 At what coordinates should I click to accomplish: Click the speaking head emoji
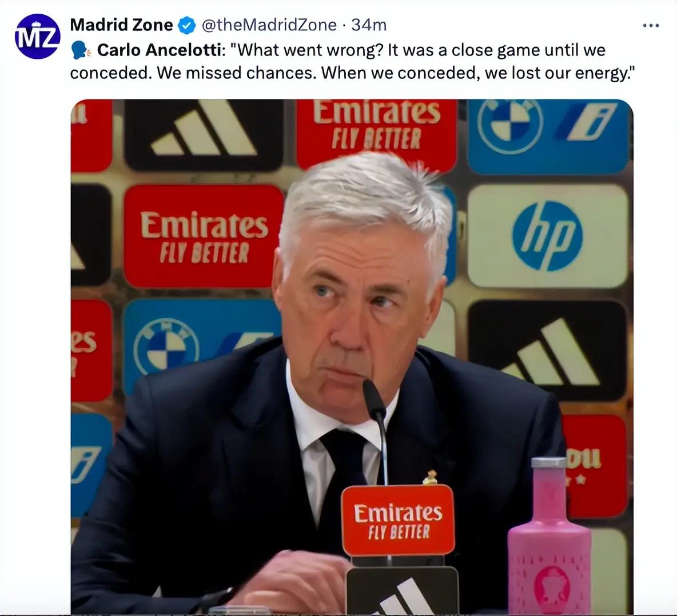coord(81,50)
